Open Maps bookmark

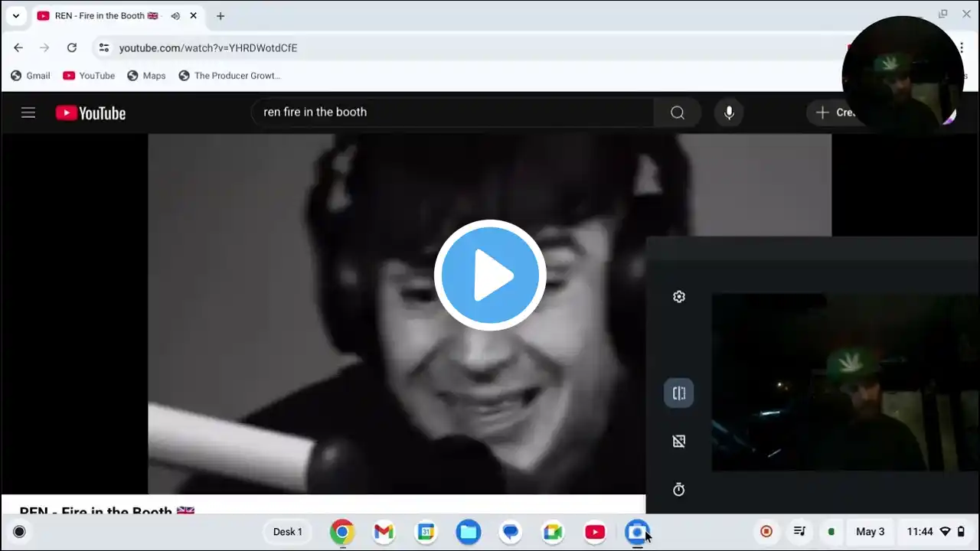(x=146, y=76)
